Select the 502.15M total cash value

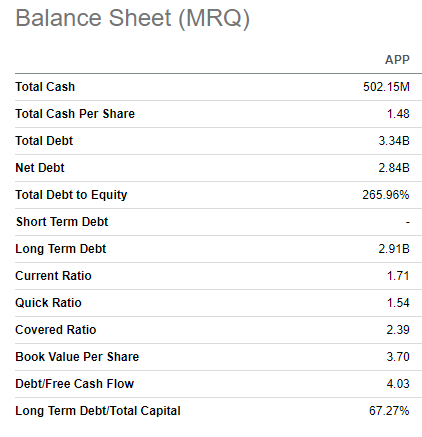pos(386,87)
